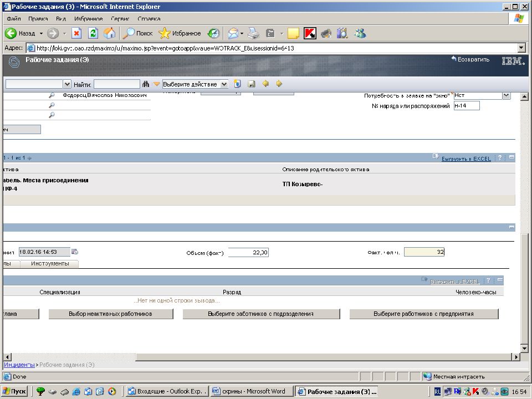
Task: Click the yellow note icon in the toolbar
Action: 293,33
